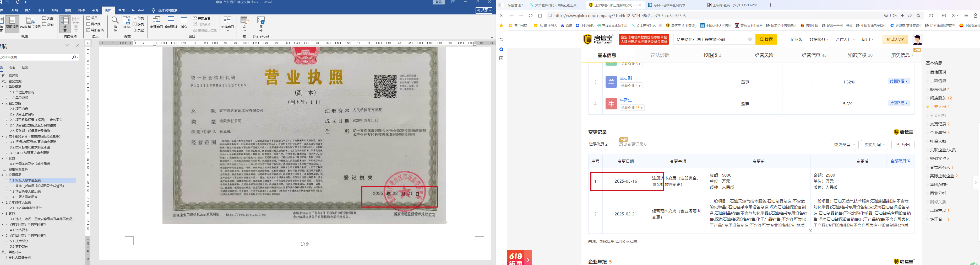The width and height of the screenshot is (980, 265).
Task: Click 持股路径 button for 兰志刚 row
Action: click(x=899, y=81)
